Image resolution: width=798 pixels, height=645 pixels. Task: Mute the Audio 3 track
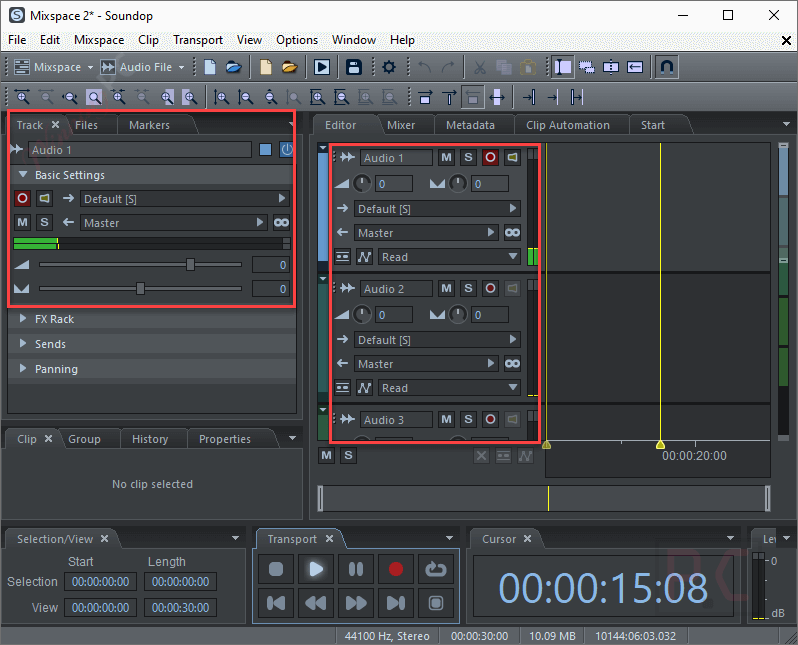tap(446, 419)
